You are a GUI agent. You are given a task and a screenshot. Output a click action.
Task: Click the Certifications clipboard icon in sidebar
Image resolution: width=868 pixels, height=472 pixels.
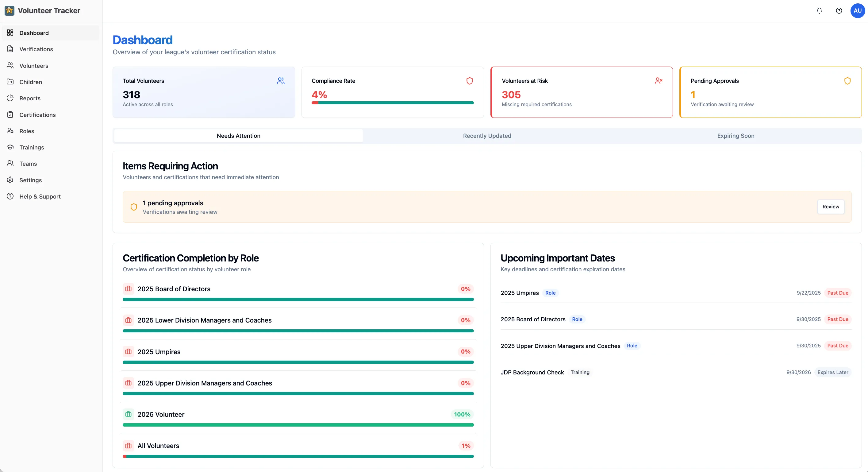click(x=10, y=115)
